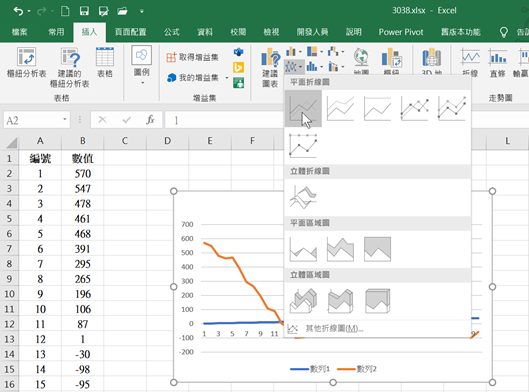Expand the Quick Access Toolbar customize arrow
This screenshot has height=392, width=529.
[142, 11]
